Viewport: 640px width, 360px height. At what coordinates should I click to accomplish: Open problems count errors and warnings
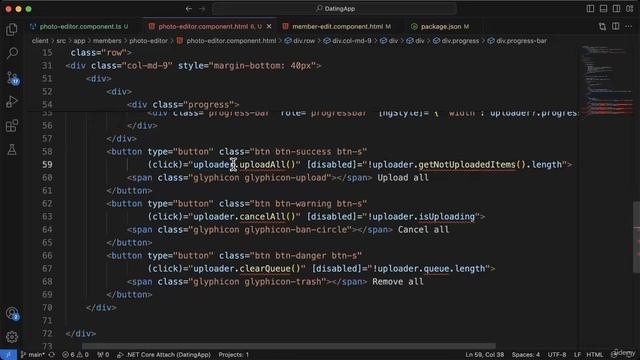point(75,355)
